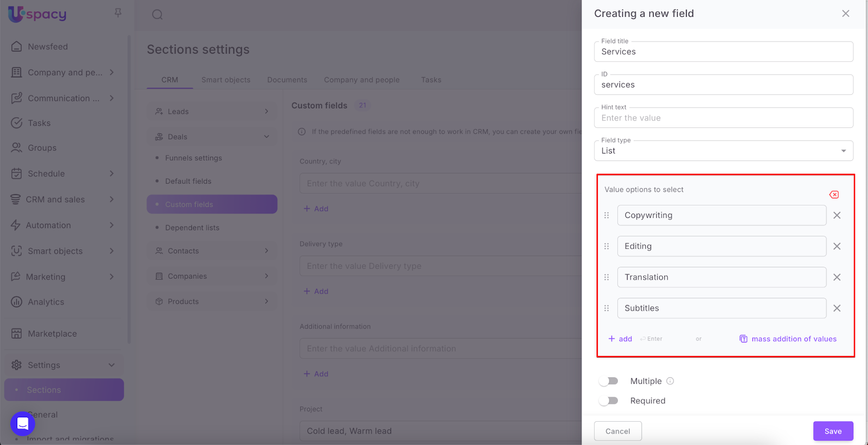
Task: Switch to the Smart objects tab
Action: point(226,80)
